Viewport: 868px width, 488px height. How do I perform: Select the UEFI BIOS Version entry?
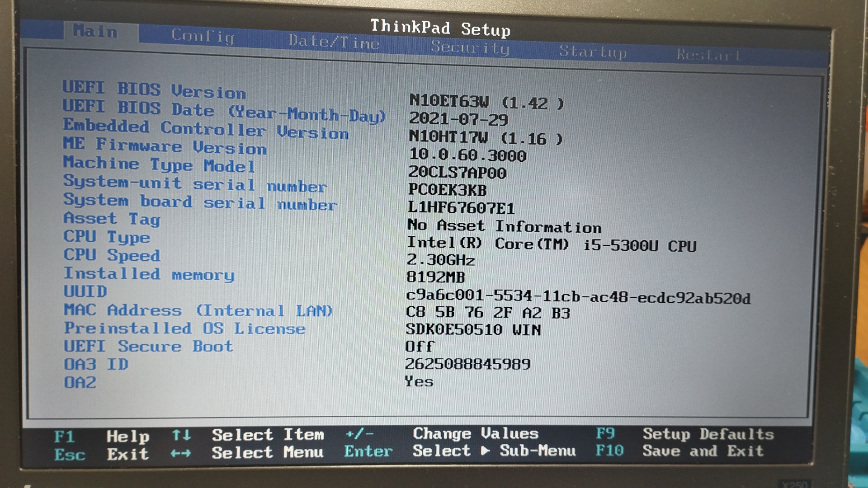[x=154, y=89]
